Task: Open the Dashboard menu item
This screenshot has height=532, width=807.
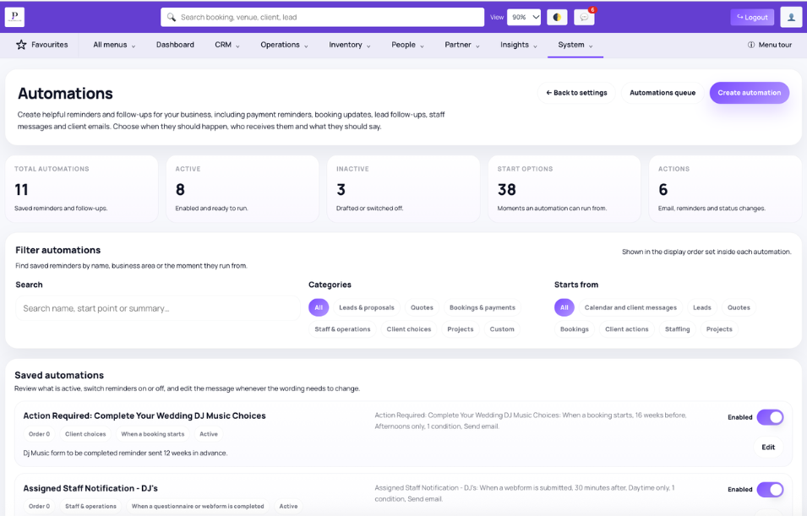Action: click(x=175, y=45)
